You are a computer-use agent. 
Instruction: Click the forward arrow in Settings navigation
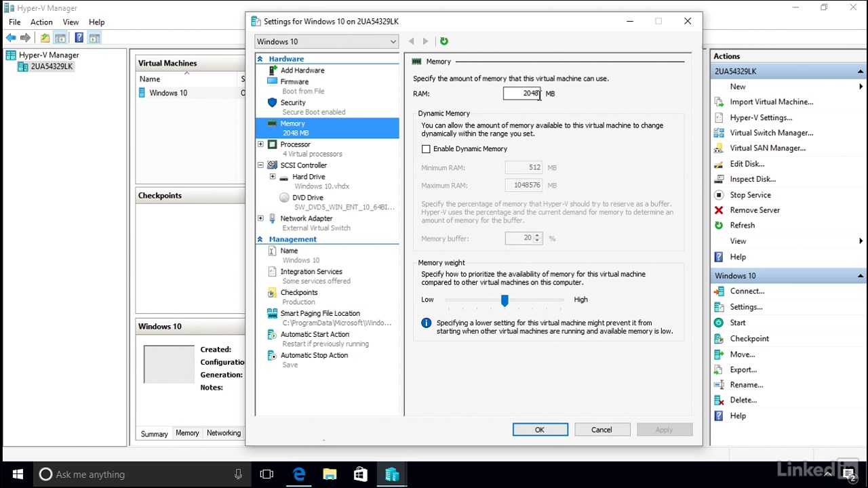pyautogui.click(x=426, y=41)
